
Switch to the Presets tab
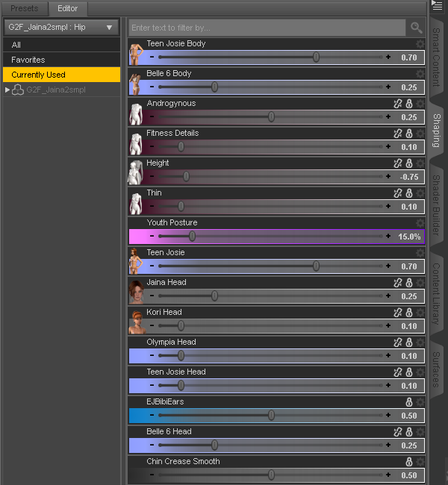coord(25,8)
